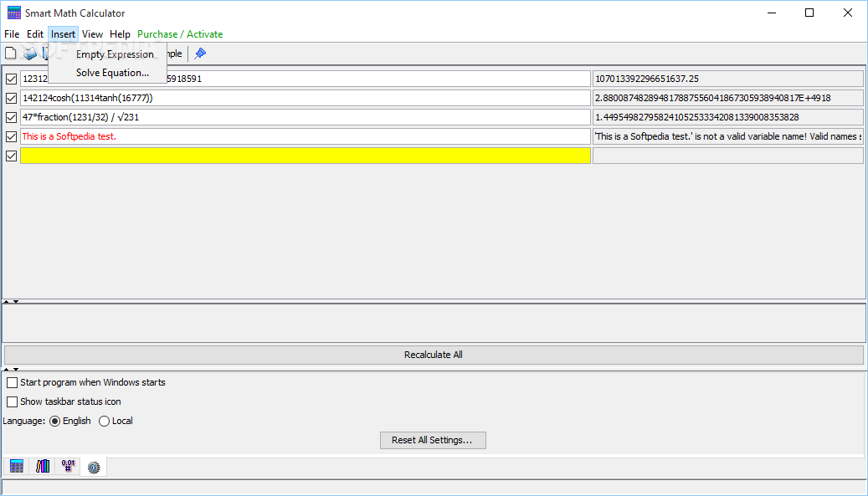Click the yellow empty expression input field

(x=306, y=156)
